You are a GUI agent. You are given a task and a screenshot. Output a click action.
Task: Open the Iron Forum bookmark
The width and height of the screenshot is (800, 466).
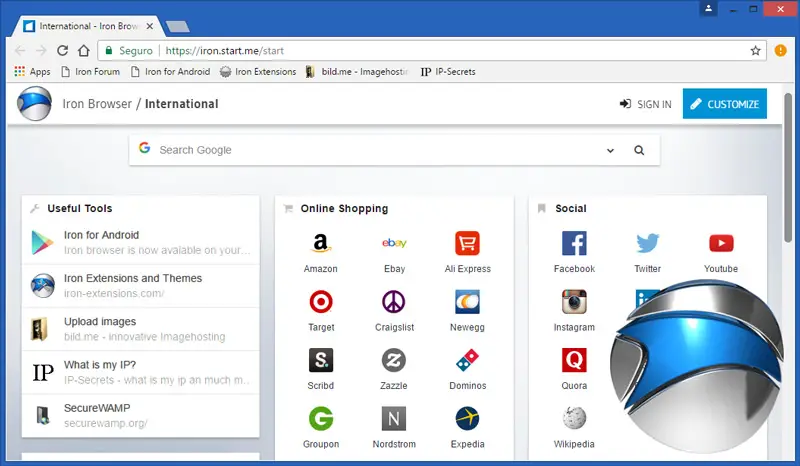(x=90, y=72)
